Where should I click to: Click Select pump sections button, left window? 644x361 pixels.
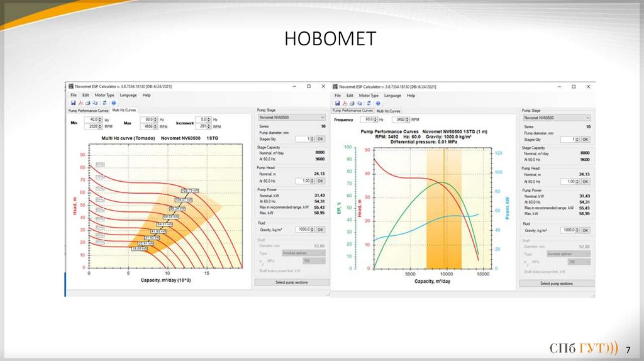click(292, 282)
